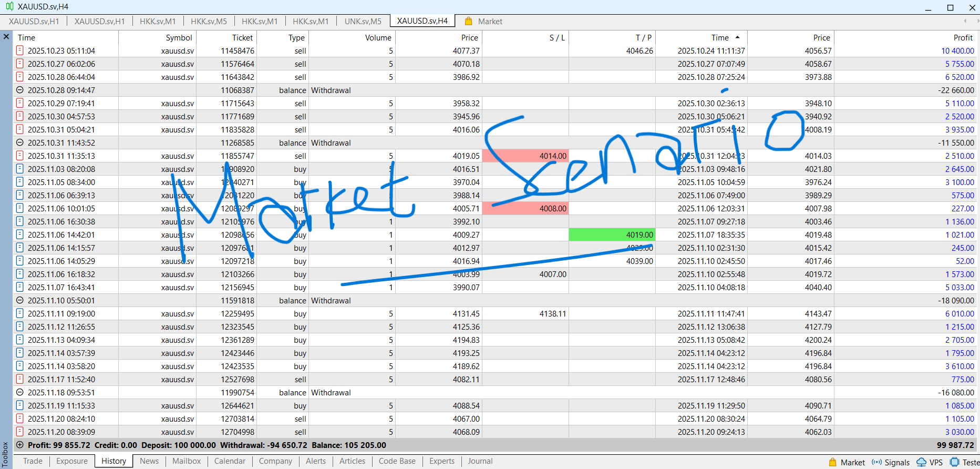This screenshot has height=469, width=980.
Task: Sort history by close Time column header
Action: [702, 37]
